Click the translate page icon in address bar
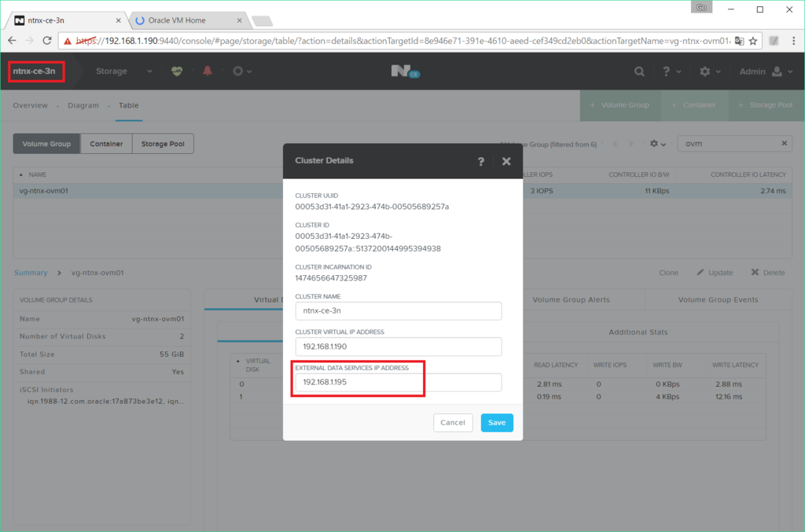This screenshot has width=805, height=532. tap(739, 41)
